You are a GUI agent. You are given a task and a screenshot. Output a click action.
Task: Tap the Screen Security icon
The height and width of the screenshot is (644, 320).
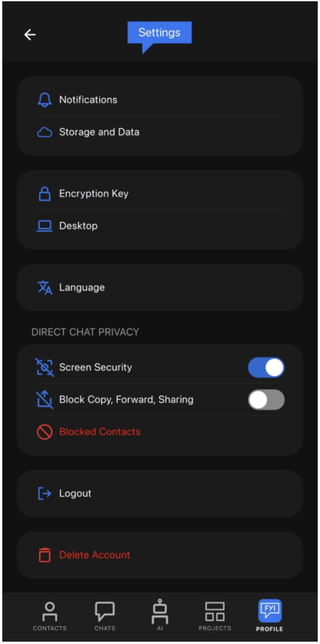coord(45,367)
